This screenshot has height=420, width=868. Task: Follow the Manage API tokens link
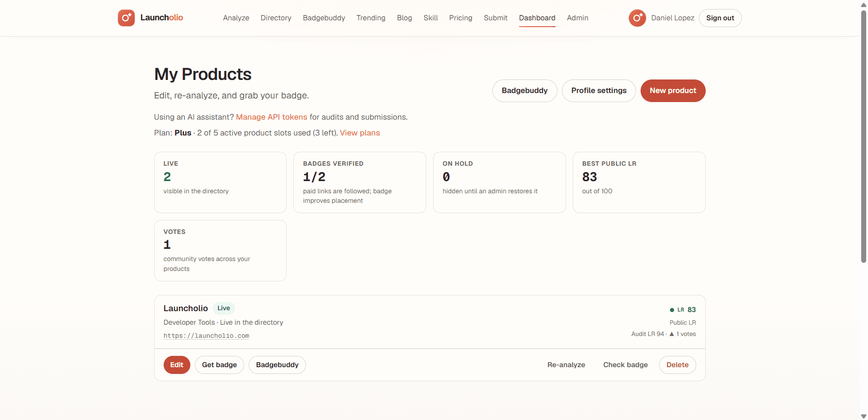click(271, 117)
